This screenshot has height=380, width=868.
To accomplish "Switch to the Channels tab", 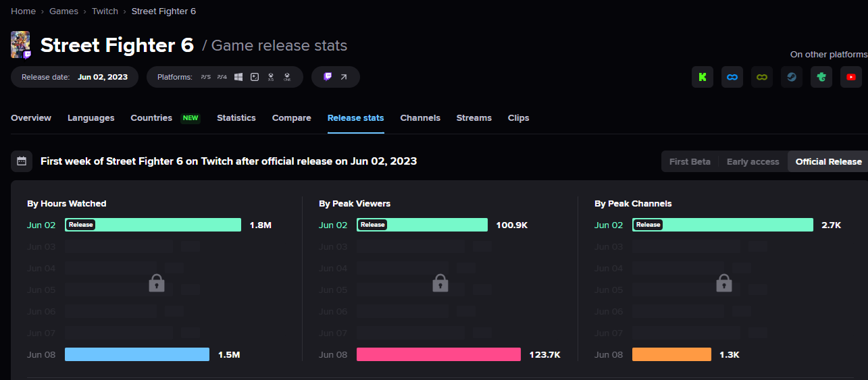I will [420, 118].
